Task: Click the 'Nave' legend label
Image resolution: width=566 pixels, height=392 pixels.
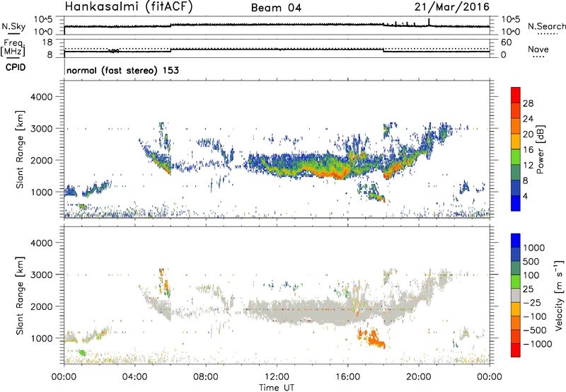Action: (x=538, y=49)
